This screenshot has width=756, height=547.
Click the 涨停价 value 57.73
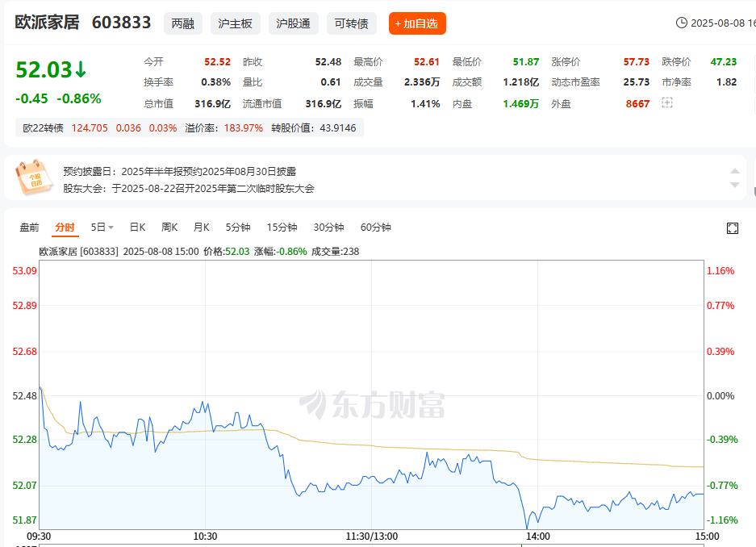click(637, 62)
